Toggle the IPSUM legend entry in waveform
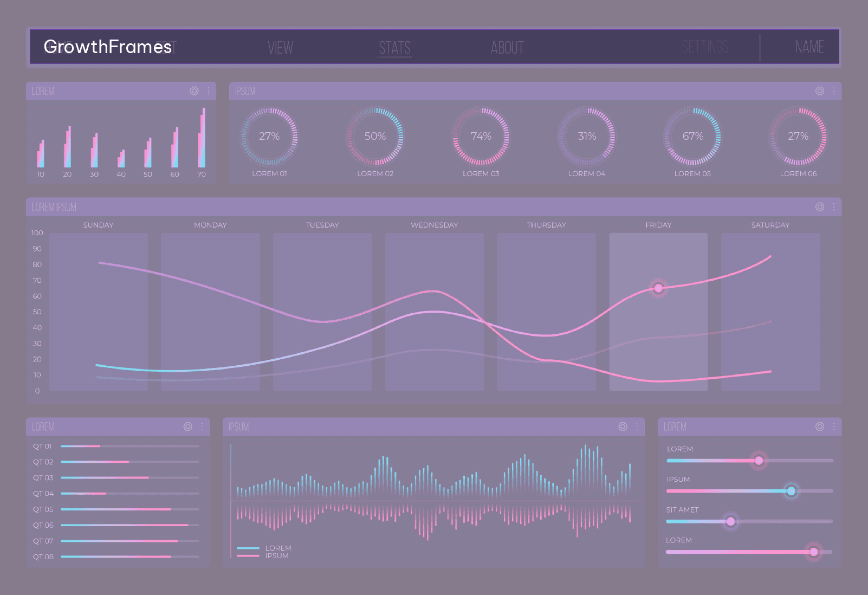The image size is (868, 595). click(263, 555)
